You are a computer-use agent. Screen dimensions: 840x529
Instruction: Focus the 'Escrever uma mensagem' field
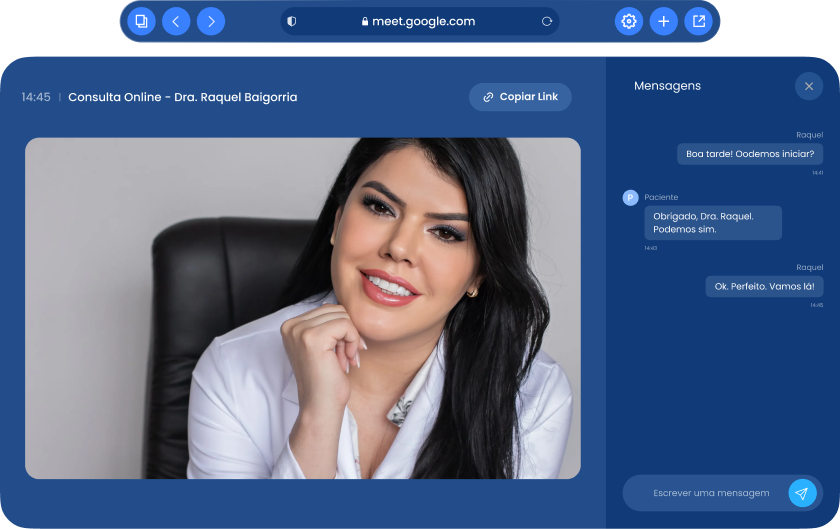[711, 493]
